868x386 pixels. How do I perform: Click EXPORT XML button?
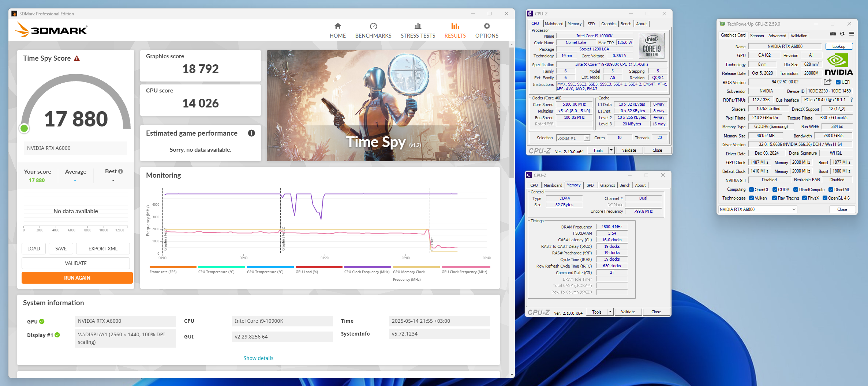(103, 249)
